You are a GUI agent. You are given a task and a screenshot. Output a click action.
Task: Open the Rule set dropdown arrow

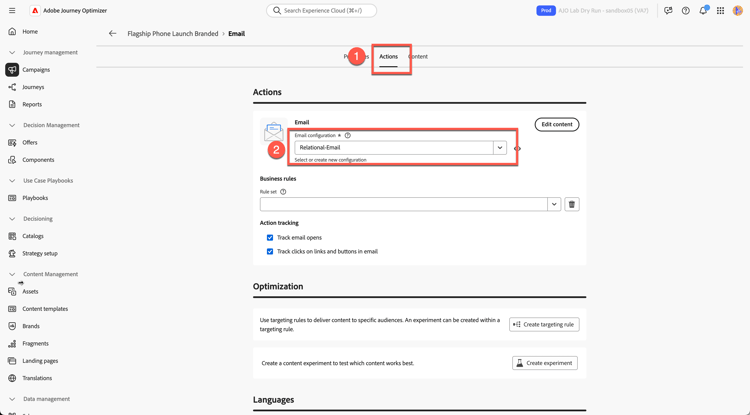(x=554, y=204)
